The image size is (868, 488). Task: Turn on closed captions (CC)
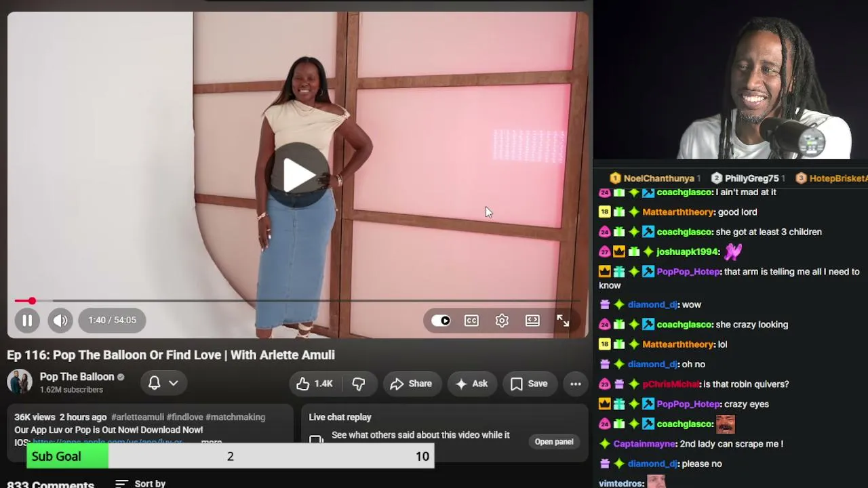pyautogui.click(x=471, y=321)
